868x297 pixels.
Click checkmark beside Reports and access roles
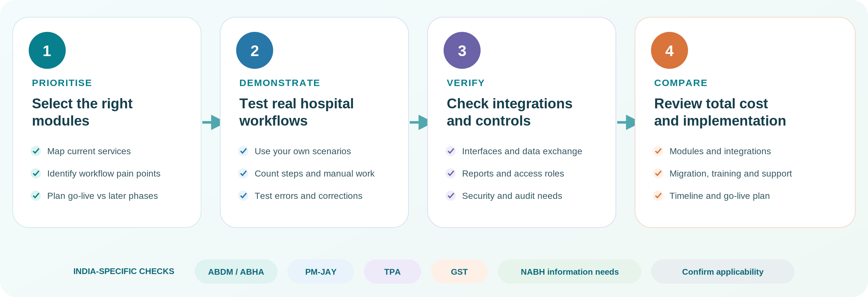pyautogui.click(x=451, y=173)
